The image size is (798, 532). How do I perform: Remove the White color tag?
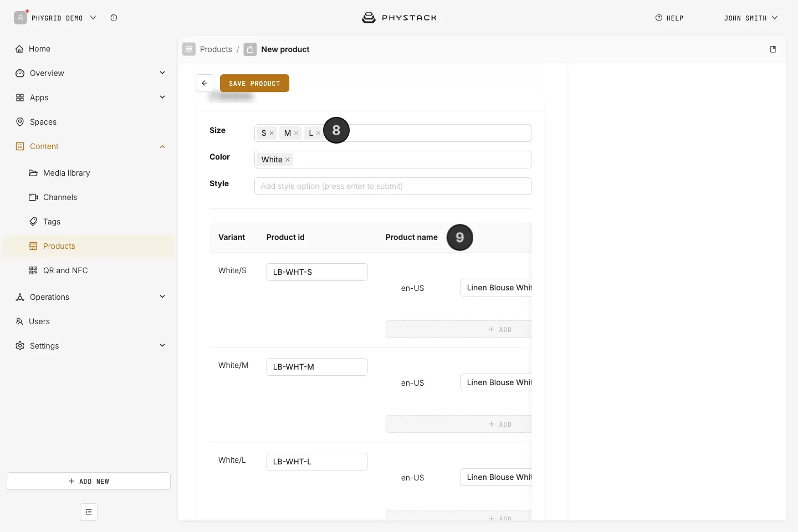288,160
